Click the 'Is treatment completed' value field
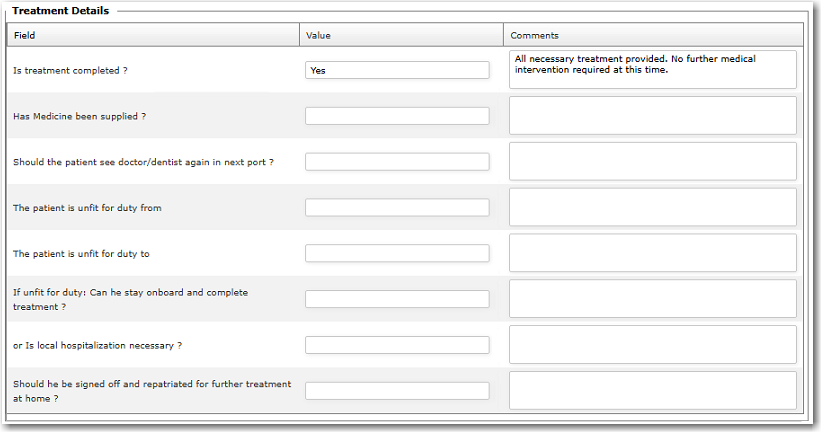821x432 pixels. tap(397, 70)
